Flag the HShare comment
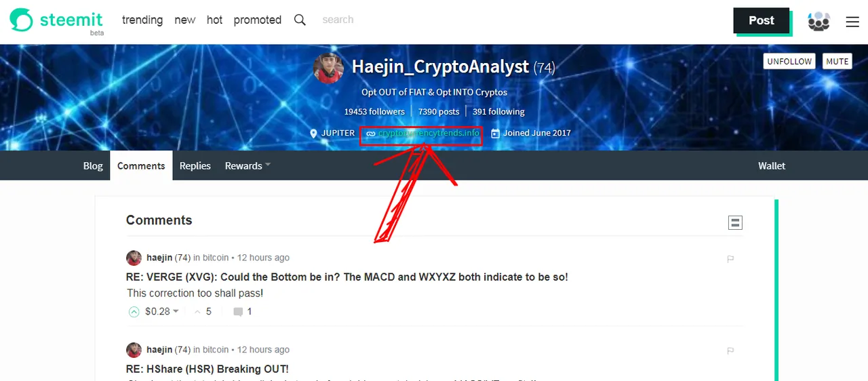Viewport: 868px width, 381px height. [730, 350]
